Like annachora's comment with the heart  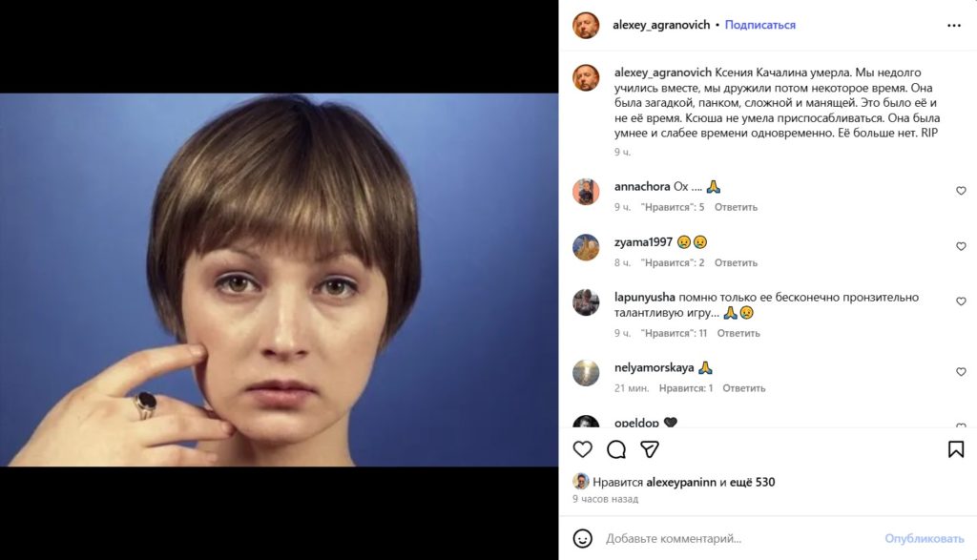point(961,190)
